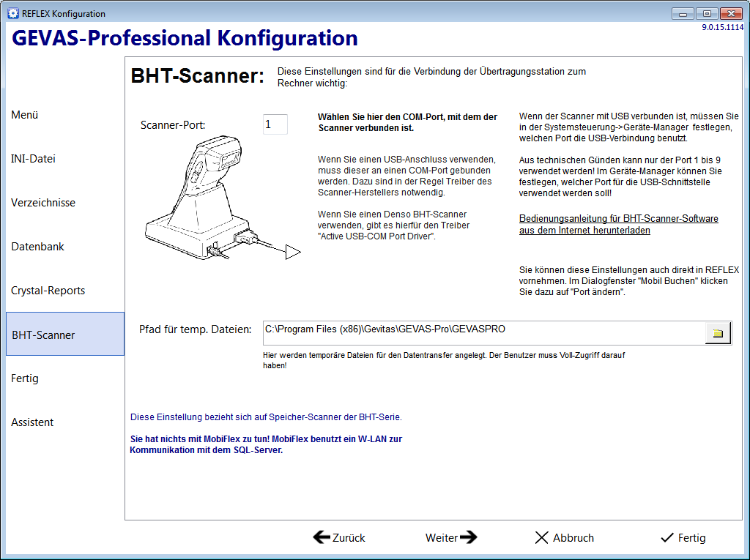Screen dimensions: 750x560
Task: Click the BHT scanner cradle illustration
Action: point(223,198)
